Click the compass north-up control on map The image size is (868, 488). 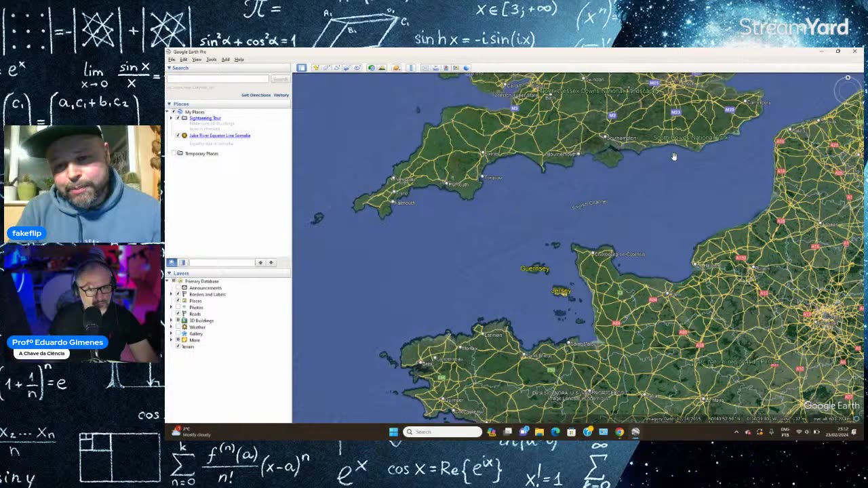(848, 78)
